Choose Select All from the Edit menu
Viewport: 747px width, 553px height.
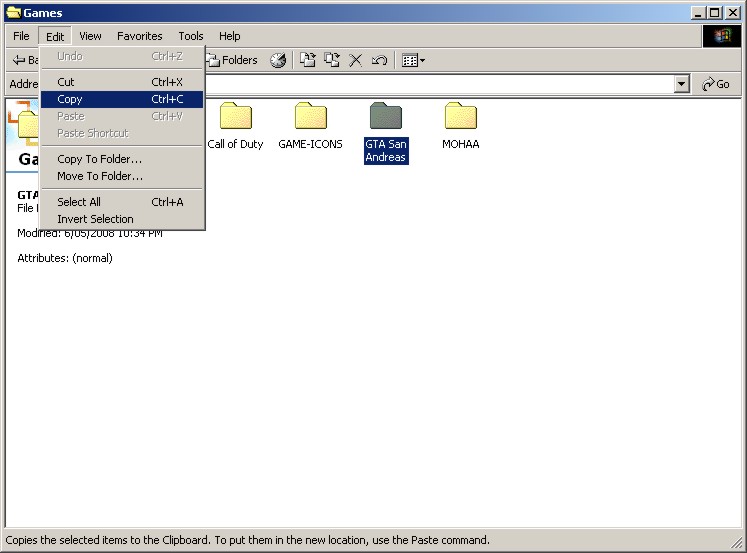pos(122,202)
